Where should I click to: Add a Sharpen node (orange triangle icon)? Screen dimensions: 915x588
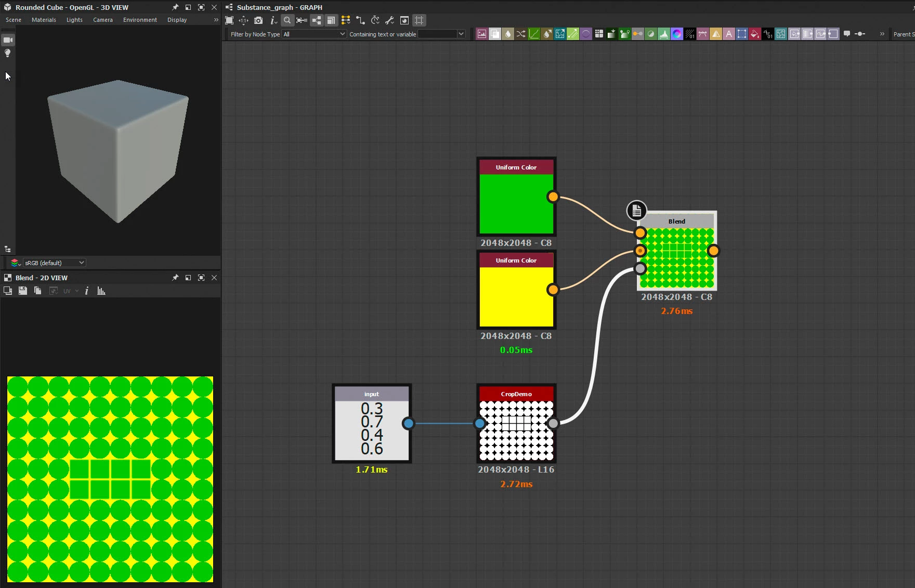point(716,34)
